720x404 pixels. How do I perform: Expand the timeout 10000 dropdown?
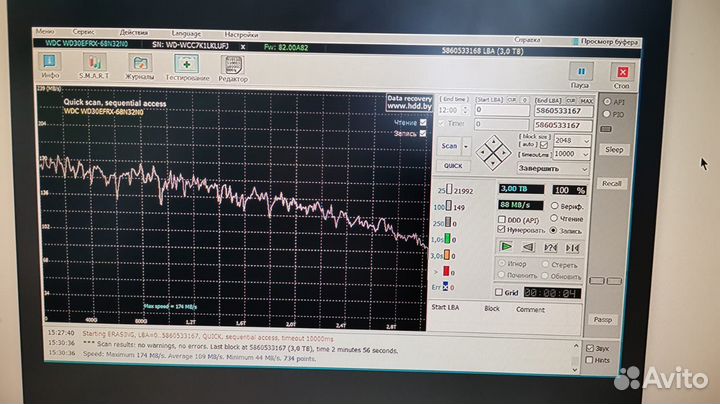[573, 154]
